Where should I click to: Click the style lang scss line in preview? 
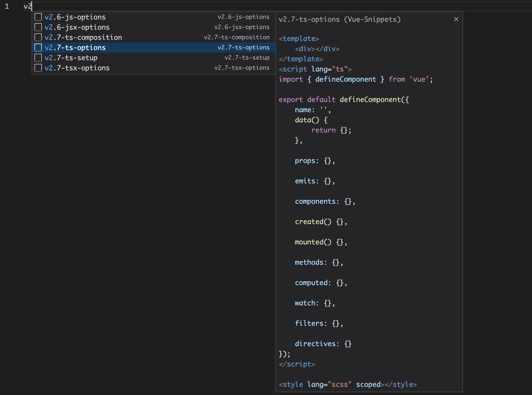click(x=347, y=385)
